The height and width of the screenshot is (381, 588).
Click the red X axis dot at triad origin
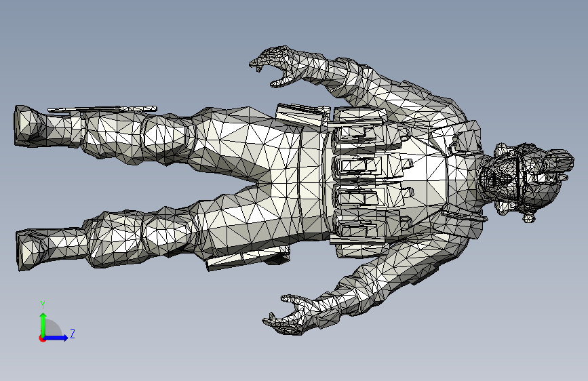pos(42,338)
